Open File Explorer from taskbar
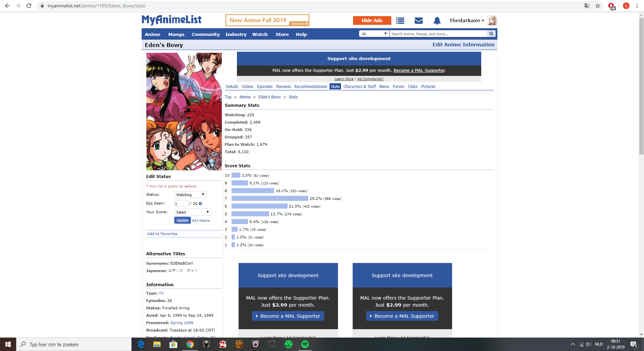 tap(157, 344)
